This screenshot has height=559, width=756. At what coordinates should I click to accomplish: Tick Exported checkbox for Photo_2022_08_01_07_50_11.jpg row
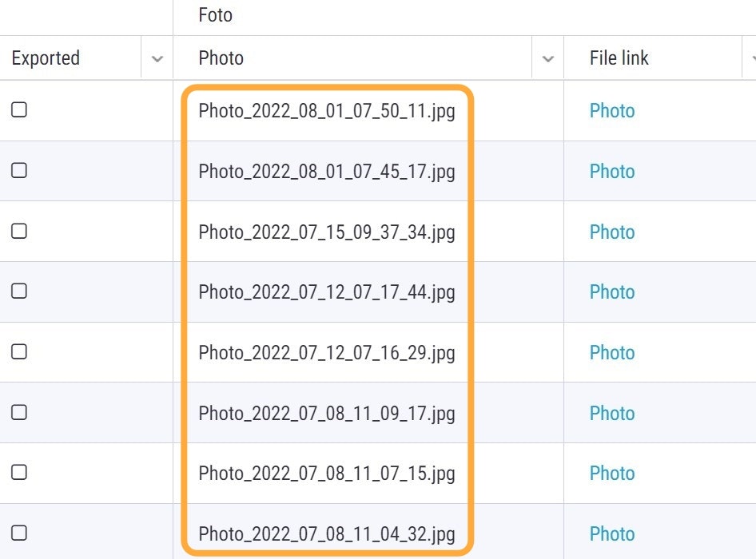point(19,110)
